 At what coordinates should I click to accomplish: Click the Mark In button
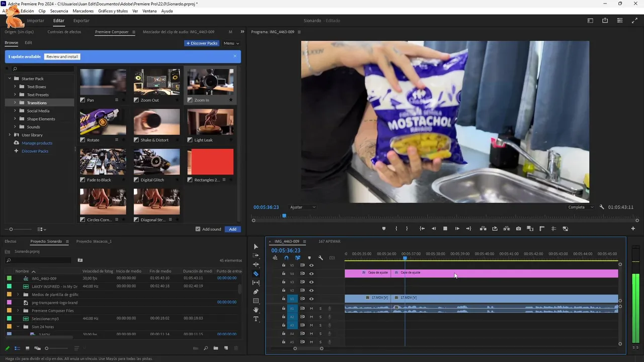pyautogui.click(x=396, y=229)
